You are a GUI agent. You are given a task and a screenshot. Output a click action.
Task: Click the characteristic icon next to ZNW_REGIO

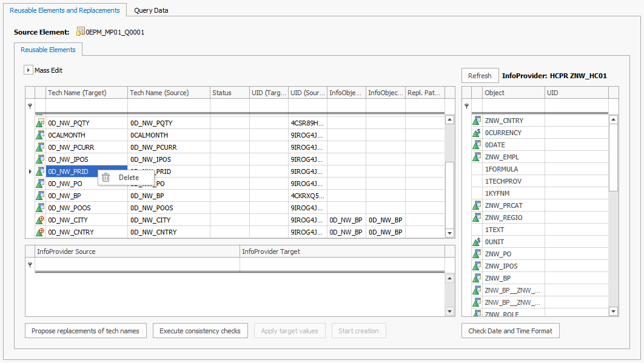coord(477,217)
